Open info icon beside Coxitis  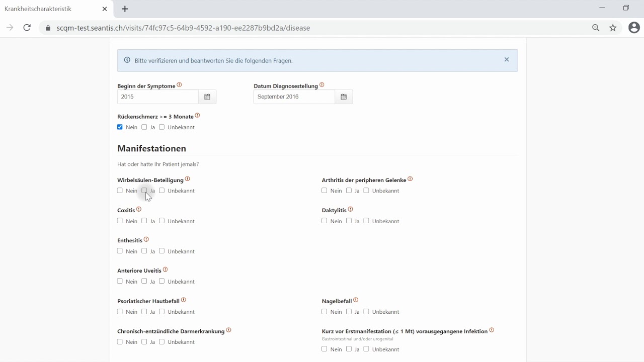click(x=139, y=209)
